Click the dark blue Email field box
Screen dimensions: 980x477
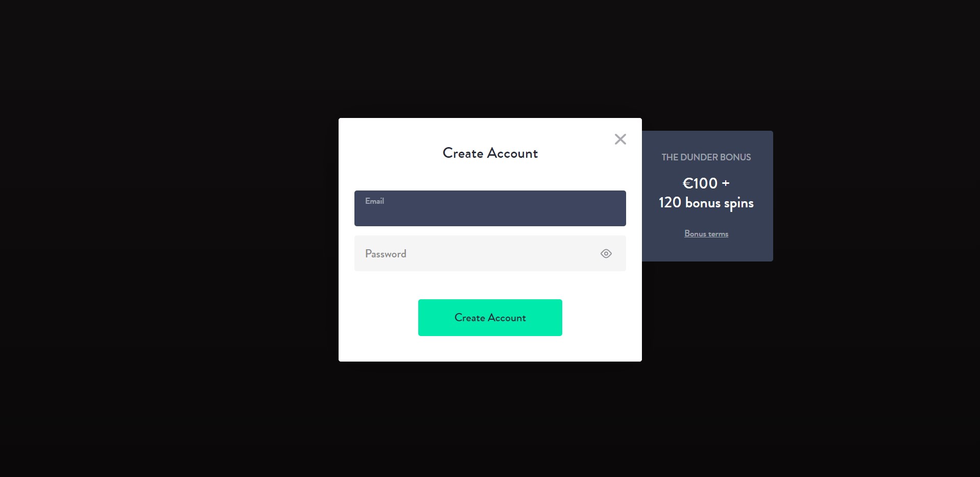pyautogui.click(x=490, y=208)
